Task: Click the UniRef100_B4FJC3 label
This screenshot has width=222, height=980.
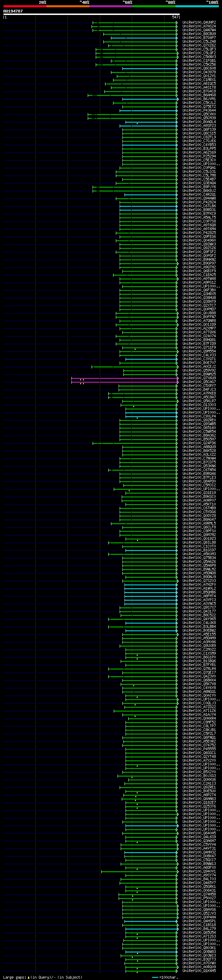Action: coord(199,390)
